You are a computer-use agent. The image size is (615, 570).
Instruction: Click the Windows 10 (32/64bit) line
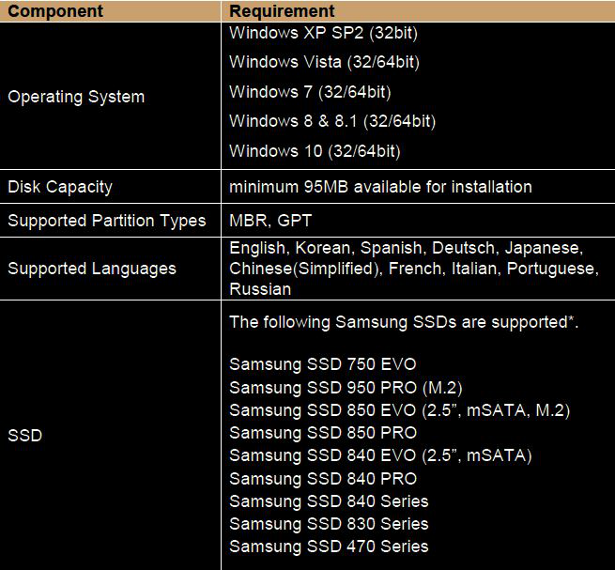(314, 151)
